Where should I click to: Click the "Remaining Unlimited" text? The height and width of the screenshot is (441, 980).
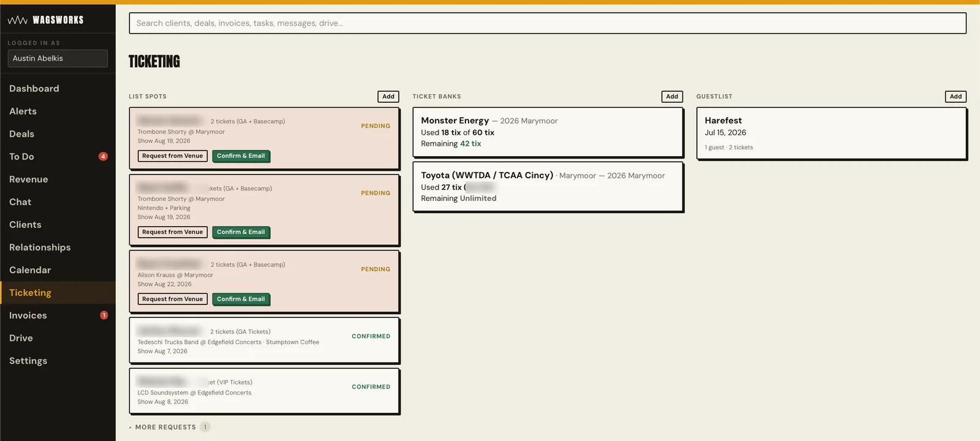point(459,198)
